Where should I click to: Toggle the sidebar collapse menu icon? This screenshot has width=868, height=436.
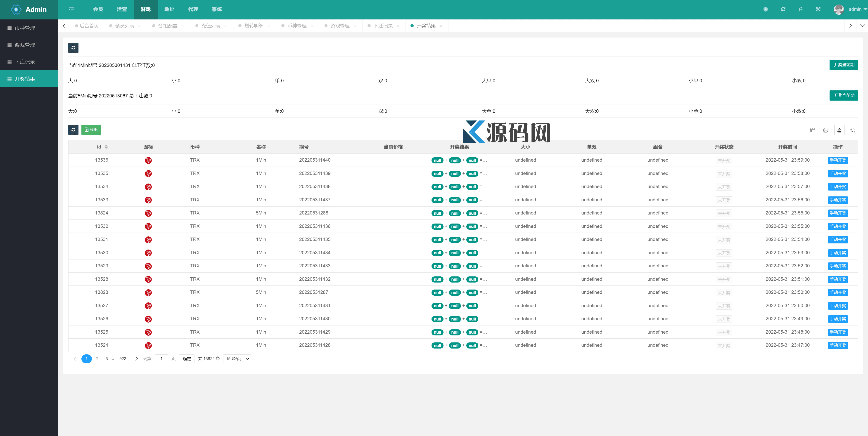click(71, 9)
